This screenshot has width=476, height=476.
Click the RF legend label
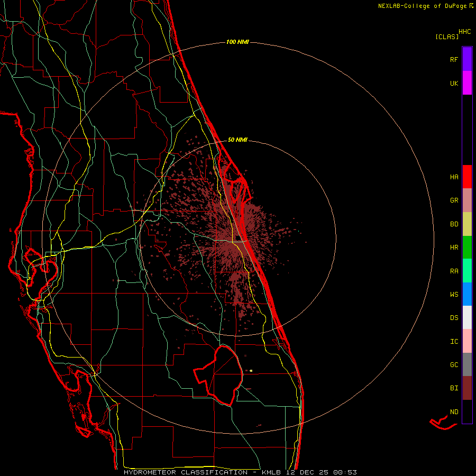(x=454, y=59)
